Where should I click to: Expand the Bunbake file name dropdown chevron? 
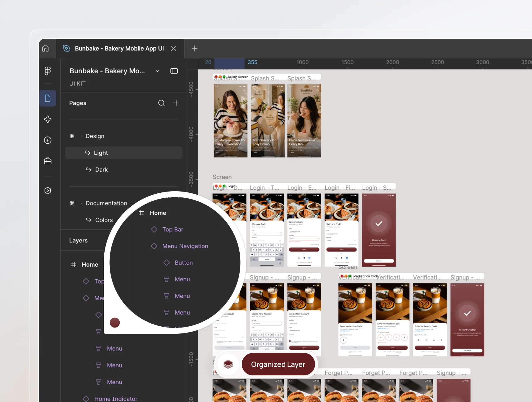157,71
